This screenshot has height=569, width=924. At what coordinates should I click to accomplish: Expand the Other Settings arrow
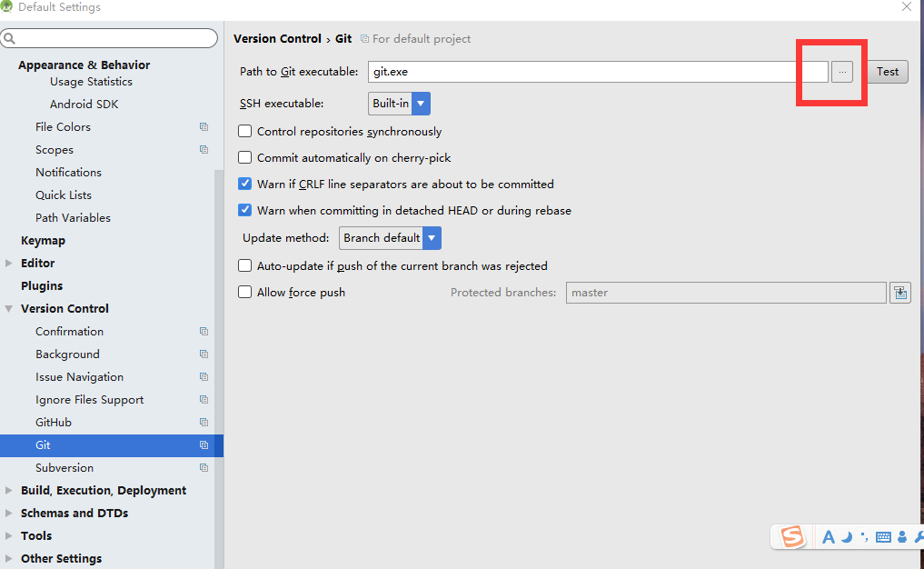pyautogui.click(x=9, y=558)
